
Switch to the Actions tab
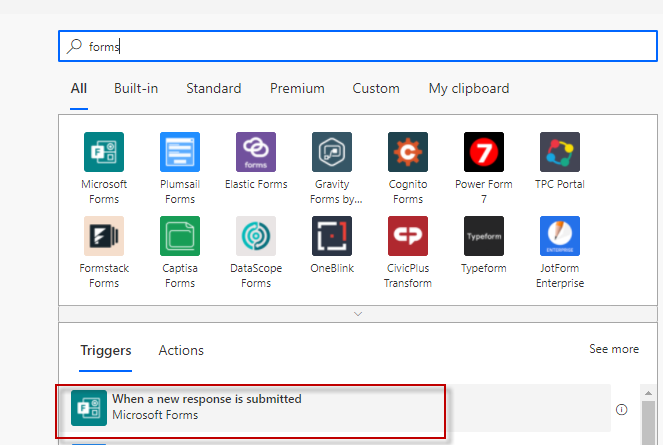pos(181,350)
